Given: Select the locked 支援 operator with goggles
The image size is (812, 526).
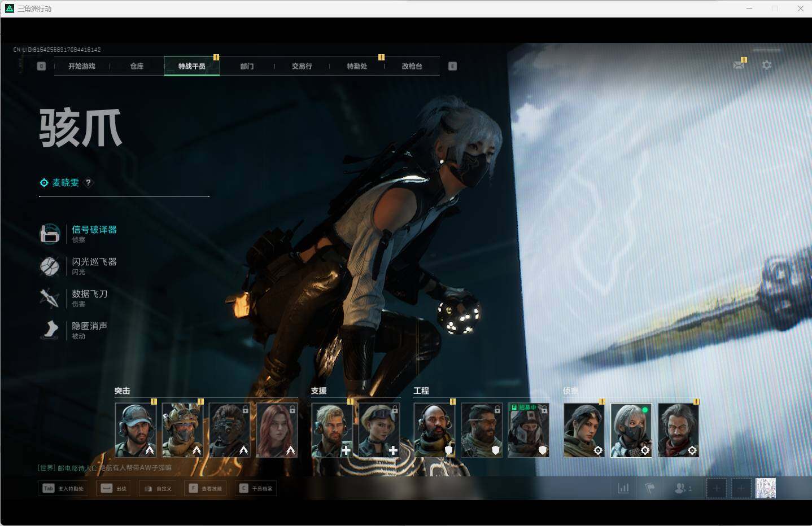Looking at the screenshot, I should (379, 429).
